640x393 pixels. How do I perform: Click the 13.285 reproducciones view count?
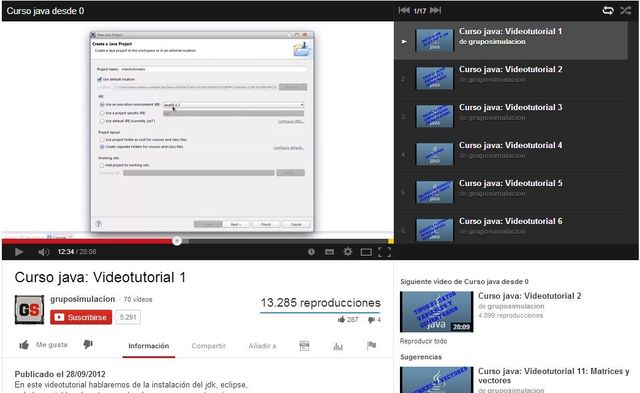click(x=320, y=303)
